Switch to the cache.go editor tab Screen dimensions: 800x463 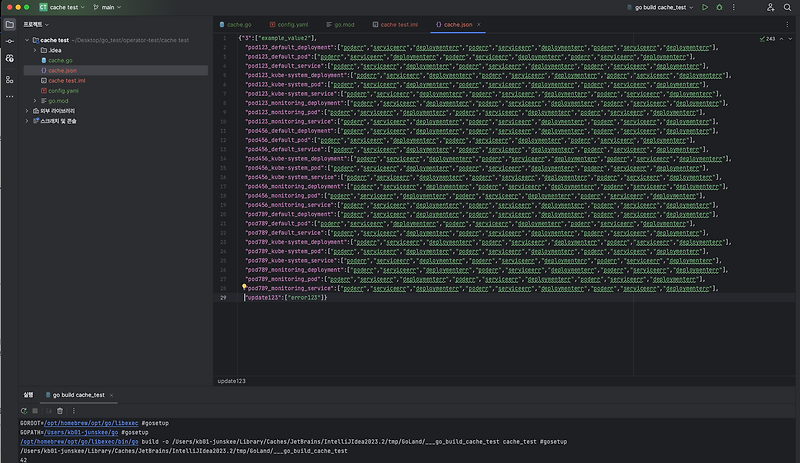click(239, 22)
